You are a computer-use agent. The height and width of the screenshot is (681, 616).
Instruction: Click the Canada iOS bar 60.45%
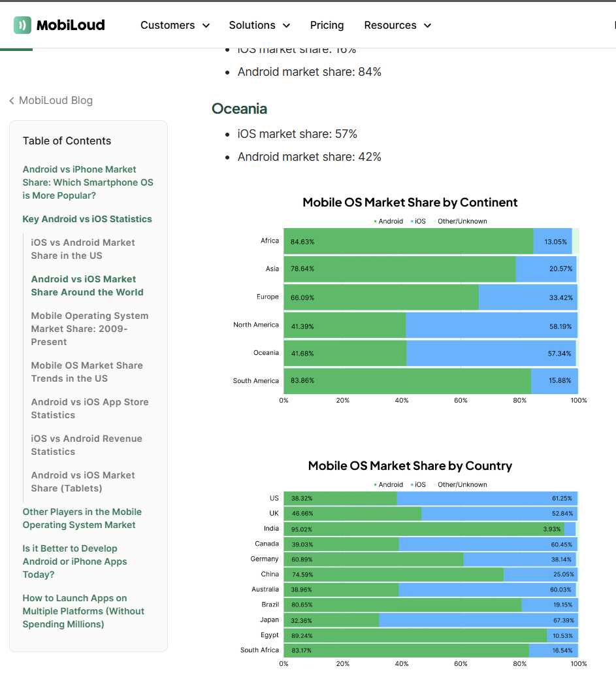(489, 544)
